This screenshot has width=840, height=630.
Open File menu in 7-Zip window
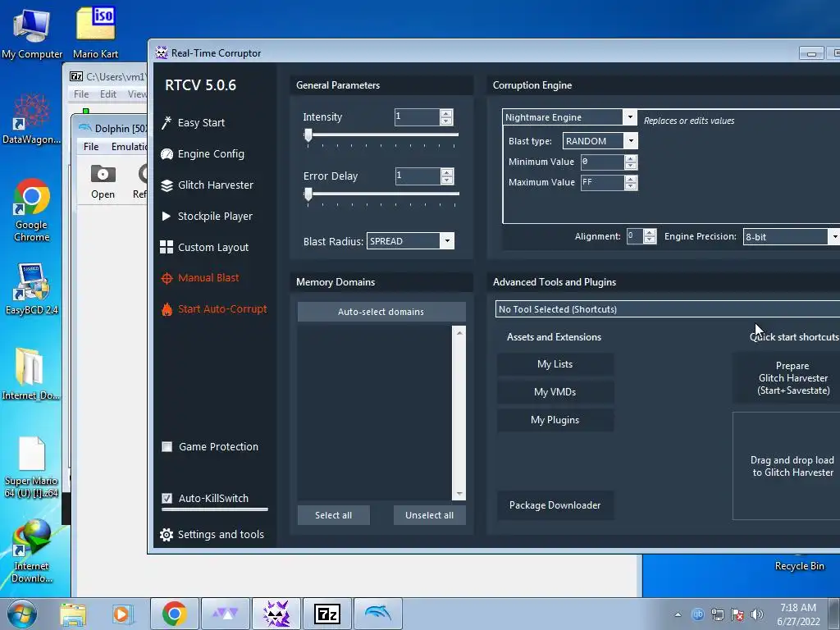point(81,94)
